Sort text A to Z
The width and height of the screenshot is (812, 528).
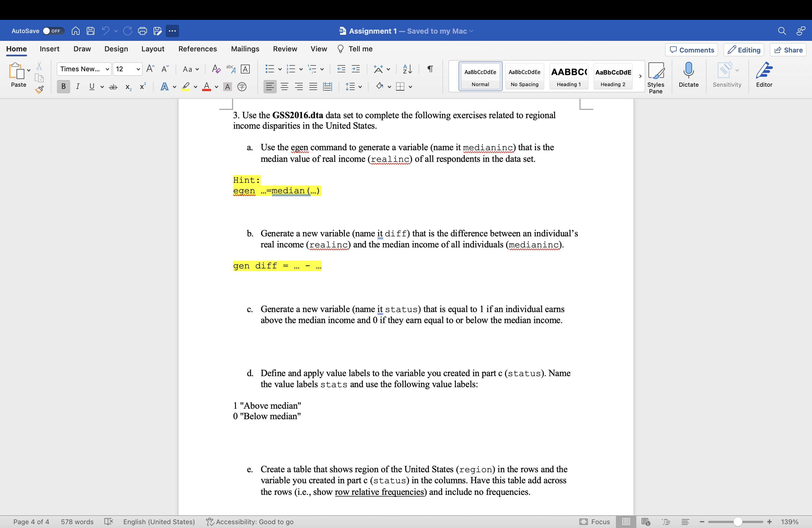pyautogui.click(x=407, y=69)
